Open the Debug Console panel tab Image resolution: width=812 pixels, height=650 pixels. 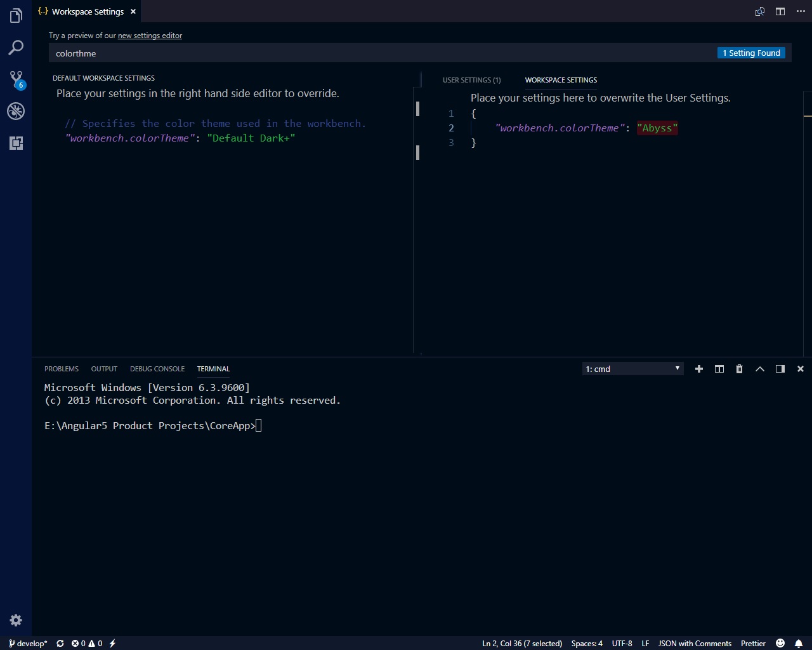pyautogui.click(x=157, y=369)
